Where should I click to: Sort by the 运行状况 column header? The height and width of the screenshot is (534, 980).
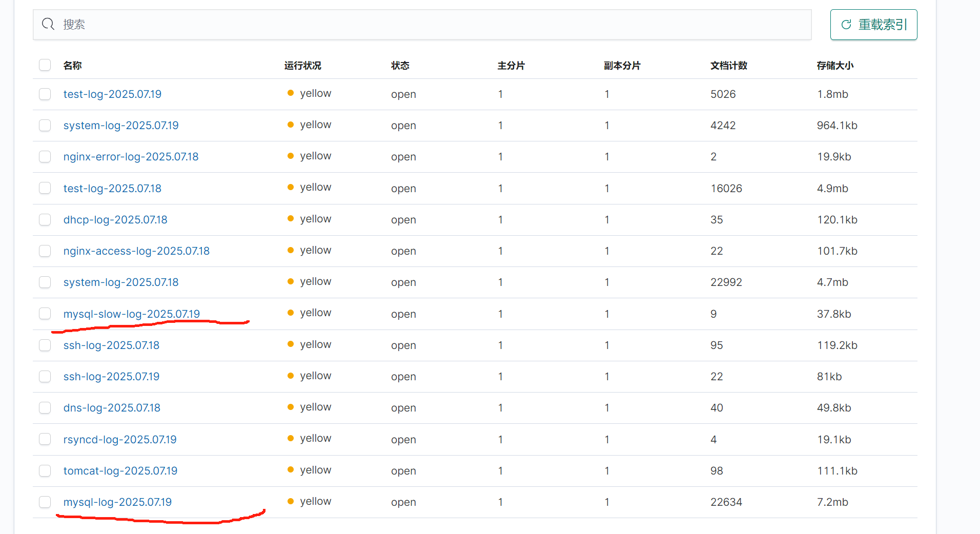[302, 66]
